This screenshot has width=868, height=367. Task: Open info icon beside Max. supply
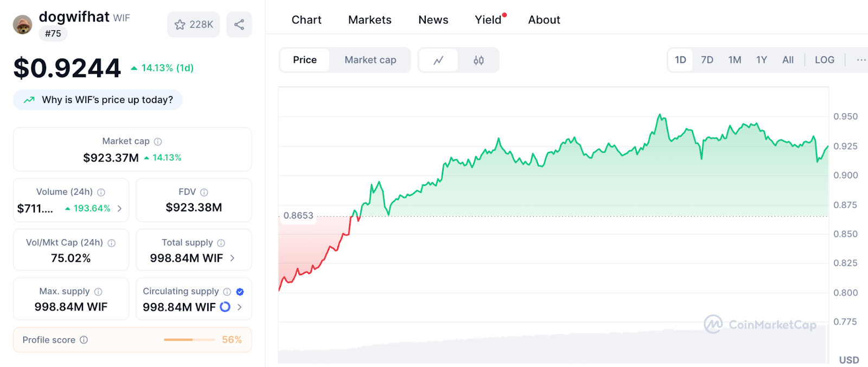pos(98,292)
